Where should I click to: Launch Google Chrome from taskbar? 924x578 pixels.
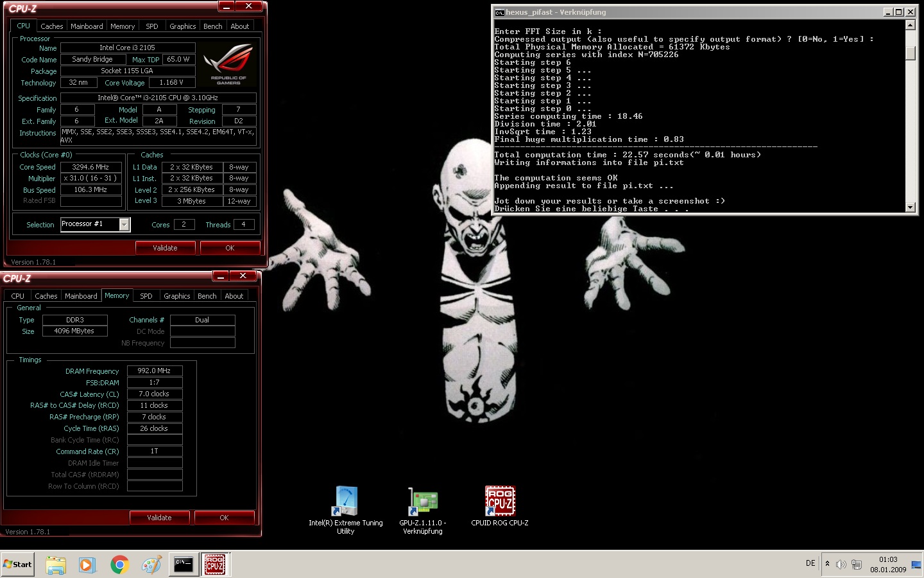119,565
